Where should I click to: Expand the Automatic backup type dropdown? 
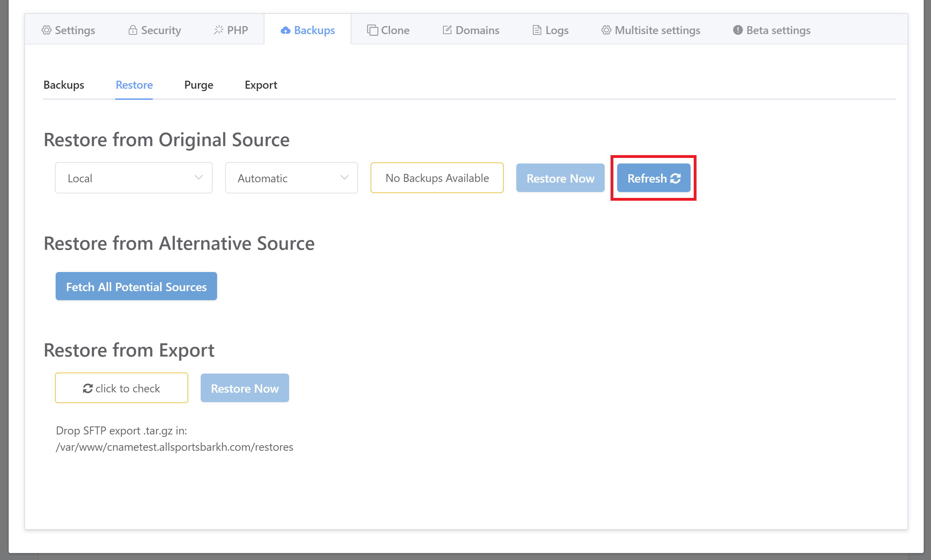pos(291,178)
